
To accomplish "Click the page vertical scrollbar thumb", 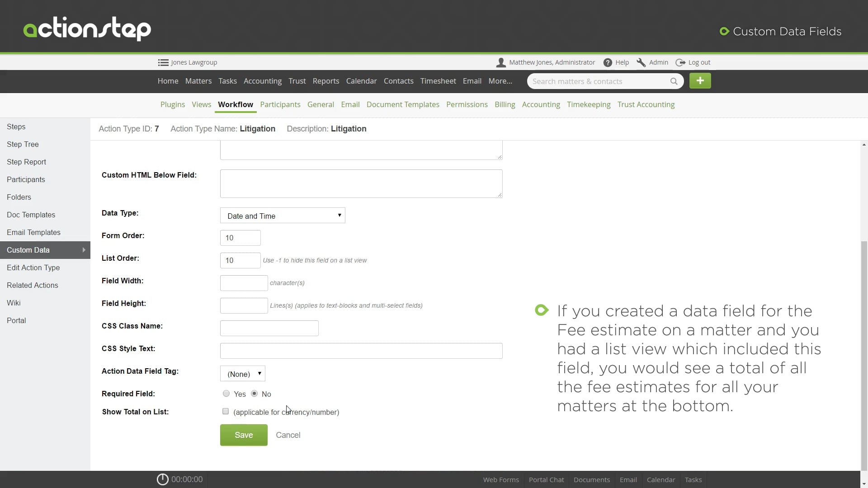I will pyautogui.click(x=864, y=356).
